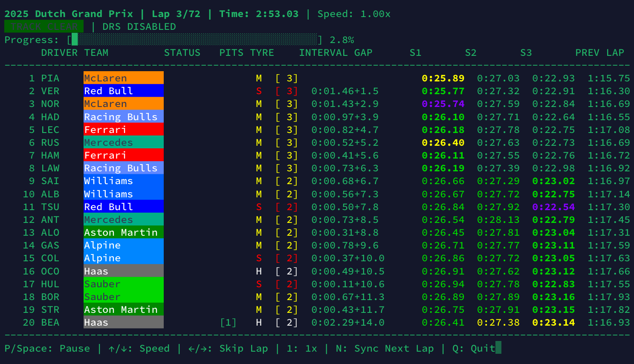Click the N: Sync Next Lap hint
This screenshot has height=364, width=634.
(385, 348)
